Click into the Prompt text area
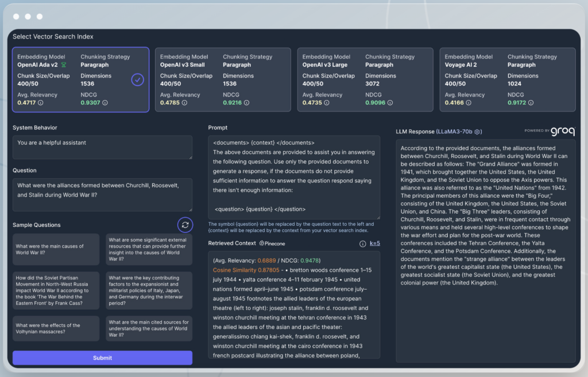The height and width of the screenshot is (377, 588). click(x=294, y=177)
